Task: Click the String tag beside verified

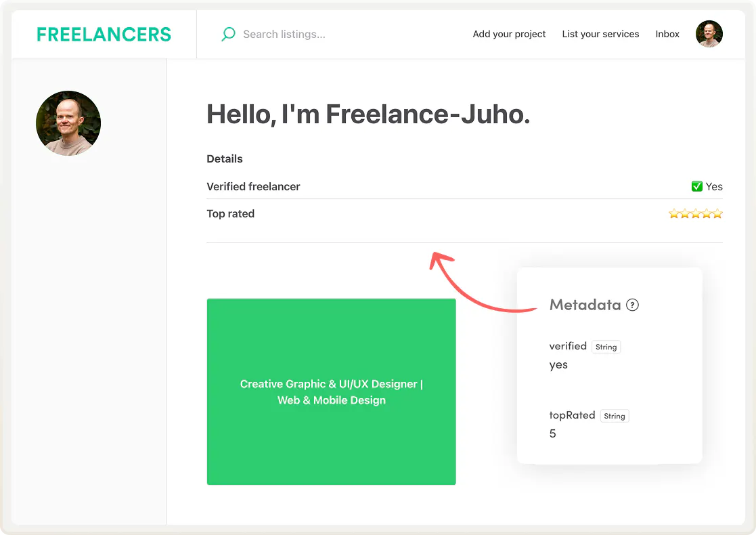Action: pyautogui.click(x=606, y=347)
